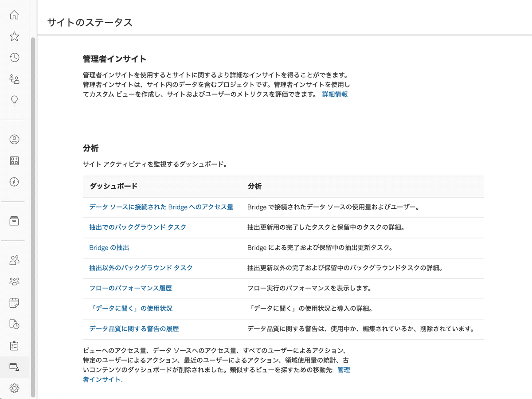Open Explore via the compass icon
The image size is (532, 399).
pos(14,182)
